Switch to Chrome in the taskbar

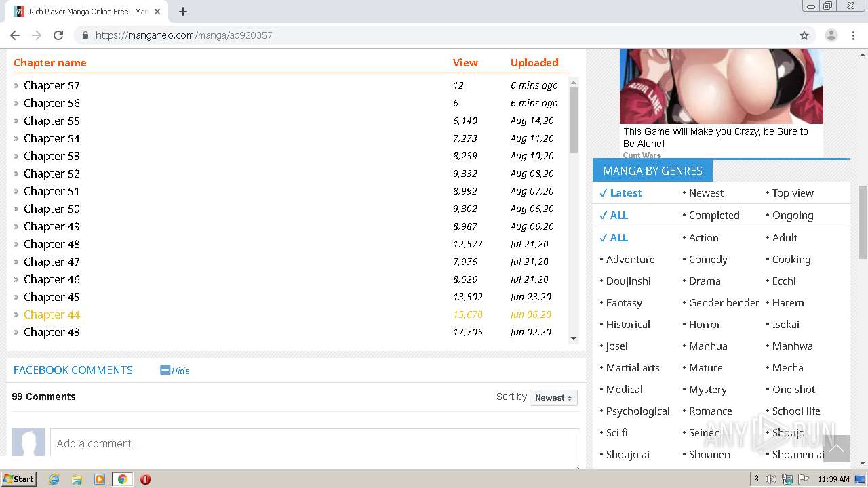(122, 479)
